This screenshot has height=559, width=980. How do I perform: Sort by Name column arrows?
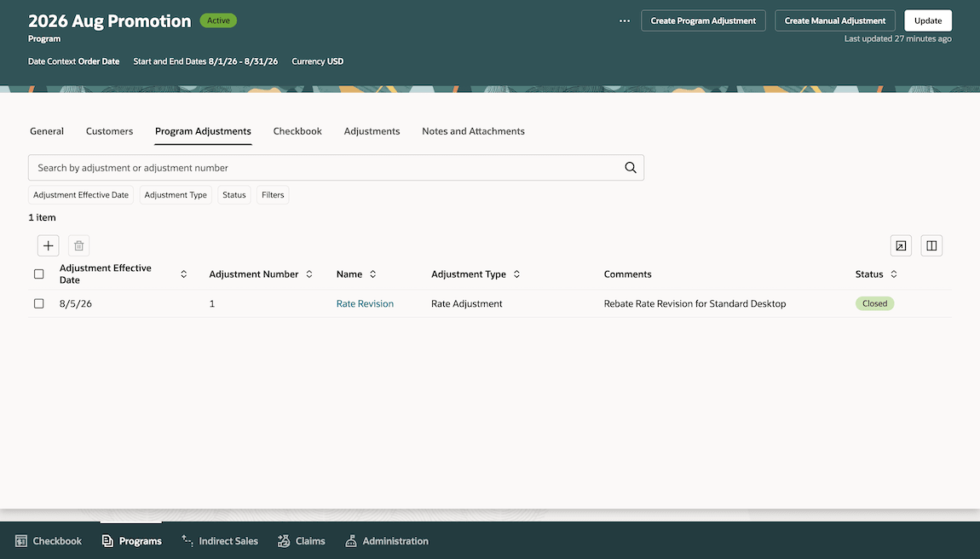(372, 274)
